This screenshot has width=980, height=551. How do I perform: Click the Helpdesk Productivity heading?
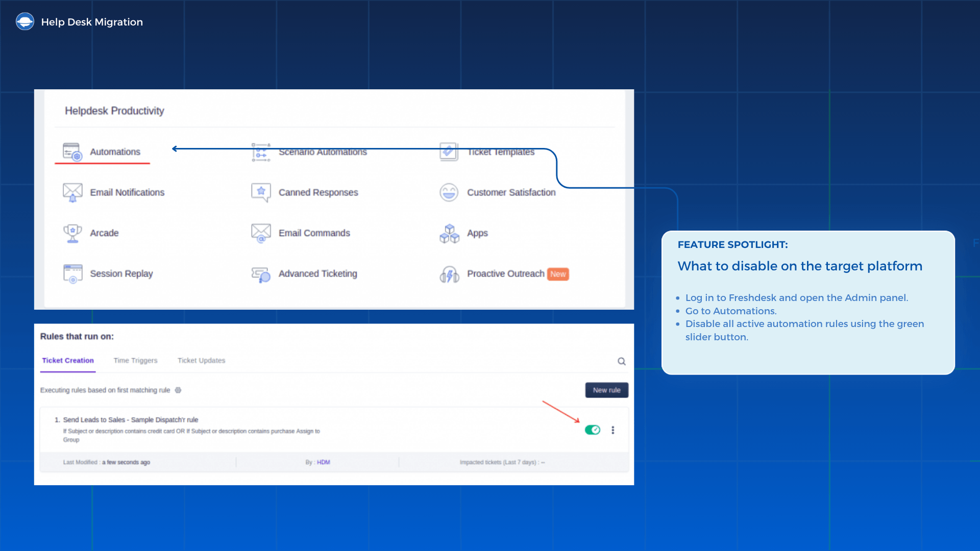(x=114, y=111)
